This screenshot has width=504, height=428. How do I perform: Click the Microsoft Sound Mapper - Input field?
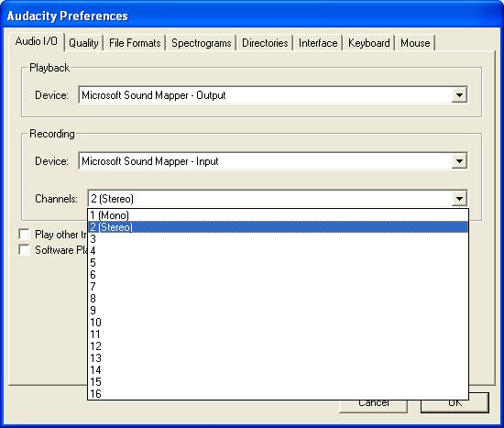[x=273, y=161]
